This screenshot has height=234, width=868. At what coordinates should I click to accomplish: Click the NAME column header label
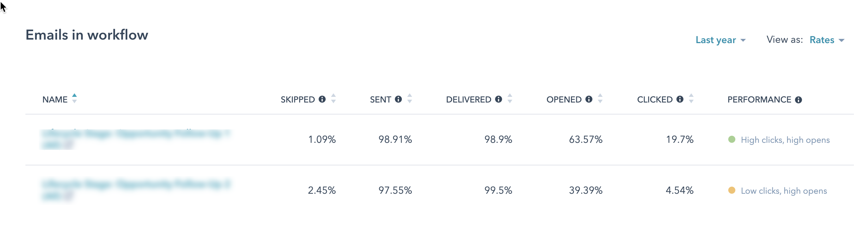tap(55, 100)
